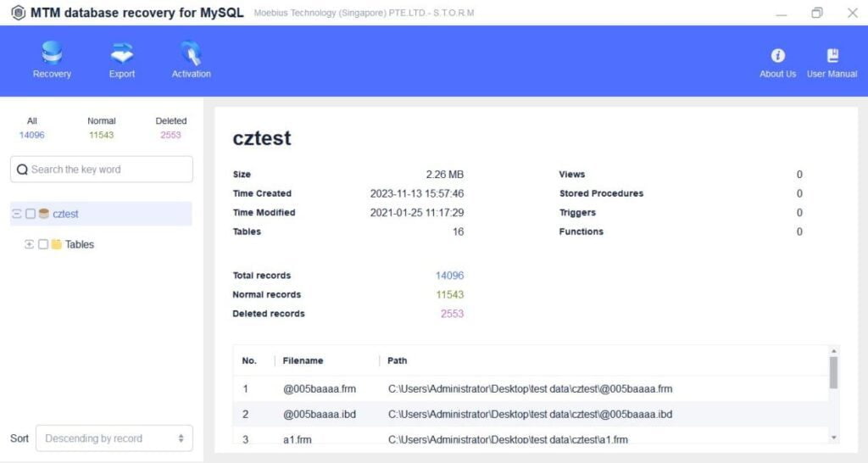Open the User Manual
Image resolution: width=868 pixels, height=463 pixels.
click(832, 63)
